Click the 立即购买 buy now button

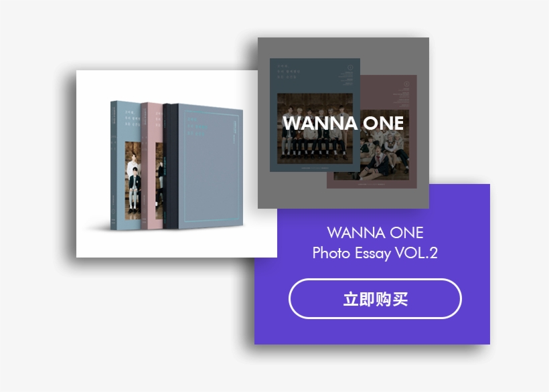click(x=375, y=298)
